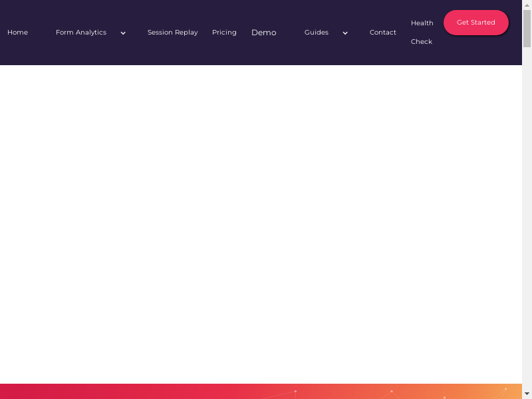Open the Form Analytics menu item
Viewport: 532px width, 399px height.
81,33
